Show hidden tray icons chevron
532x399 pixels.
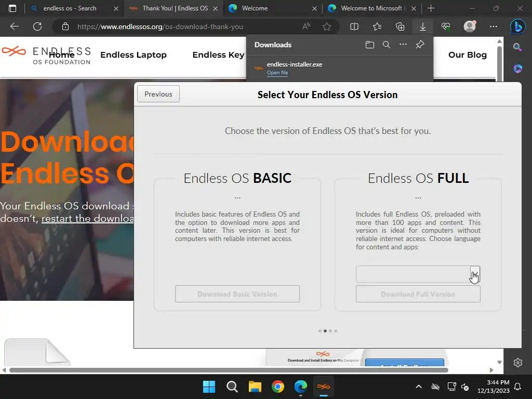point(419,387)
